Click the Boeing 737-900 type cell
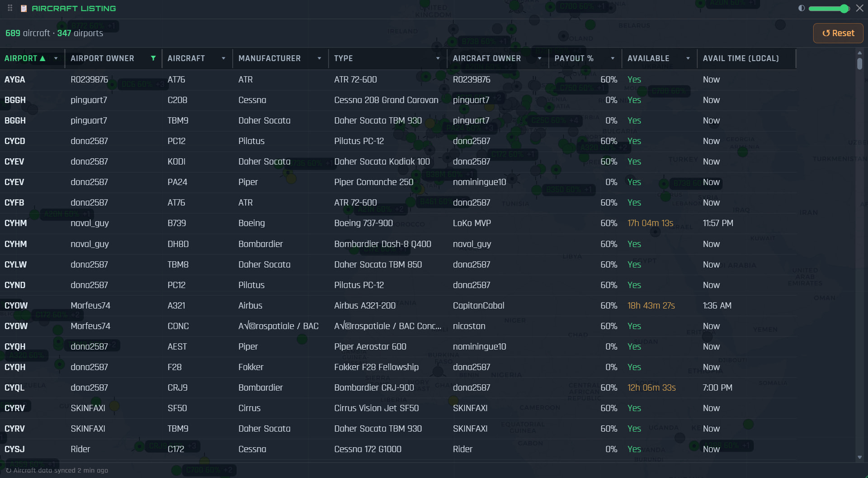This screenshot has height=478, width=868. coord(363,223)
